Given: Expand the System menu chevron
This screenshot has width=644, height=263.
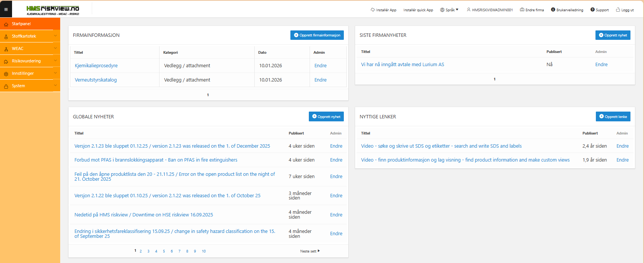Looking at the screenshot, I should pos(55,86).
